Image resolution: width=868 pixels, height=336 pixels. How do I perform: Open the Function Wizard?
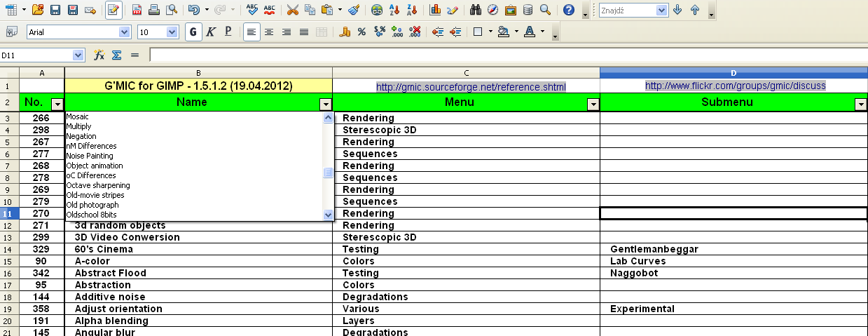pyautogui.click(x=99, y=55)
